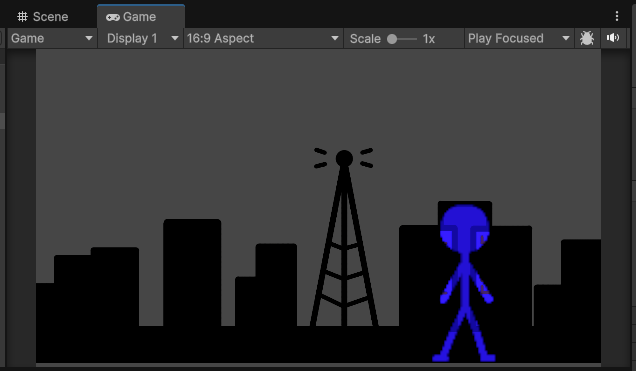Image resolution: width=636 pixels, height=371 pixels.
Task: Click the radio tower's round beacon top
Action: click(344, 158)
